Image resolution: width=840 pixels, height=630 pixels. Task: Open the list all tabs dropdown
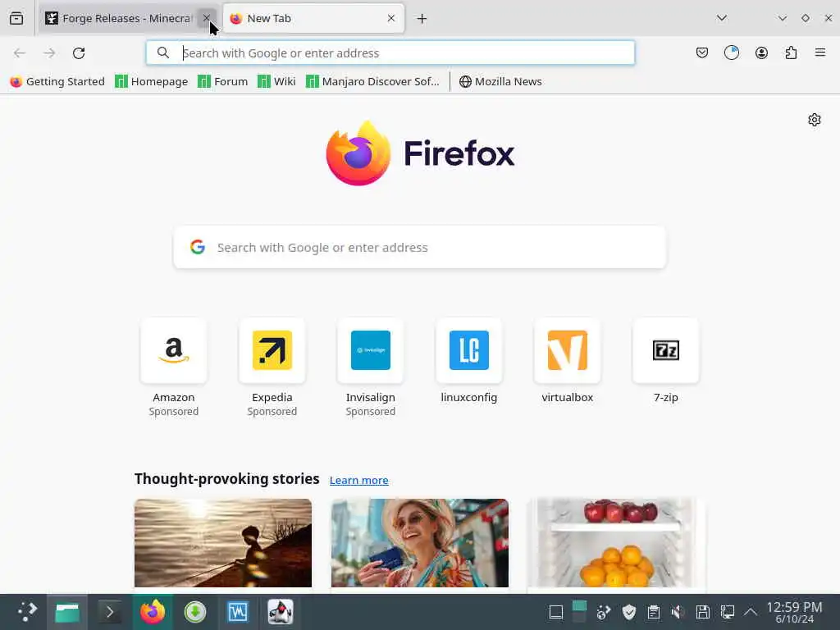tap(722, 18)
